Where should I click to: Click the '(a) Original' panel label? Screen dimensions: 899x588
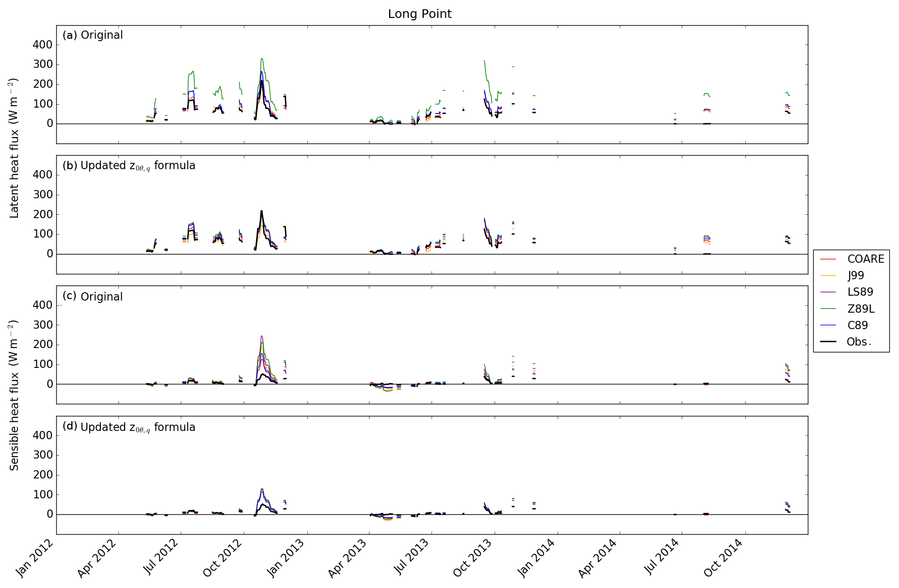pyautogui.click(x=93, y=35)
